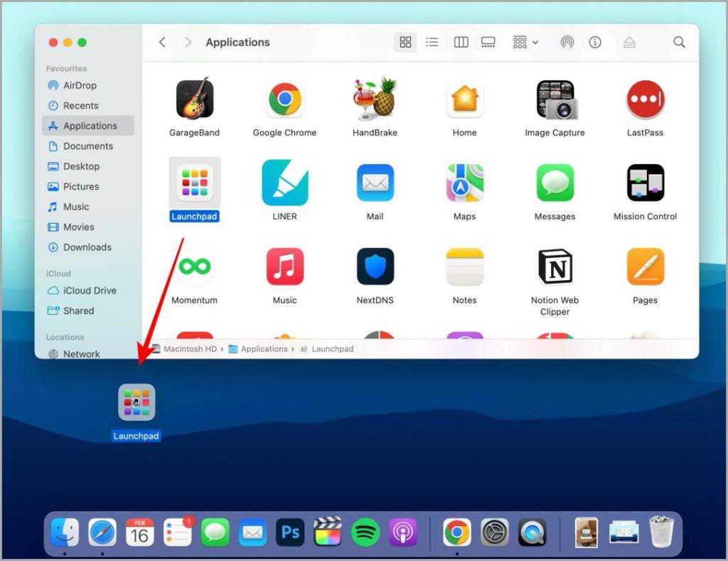Open Safari from the Dock

(x=102, y=532)
